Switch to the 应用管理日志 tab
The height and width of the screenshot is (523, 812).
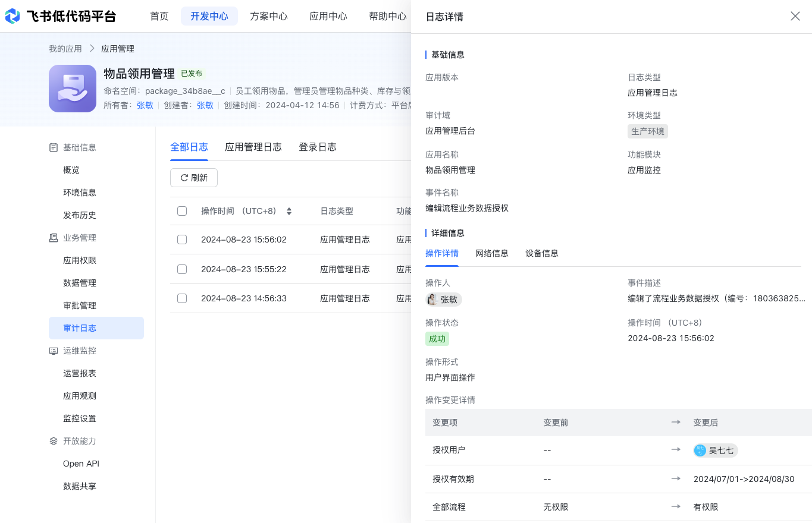[x=253, y=147]
